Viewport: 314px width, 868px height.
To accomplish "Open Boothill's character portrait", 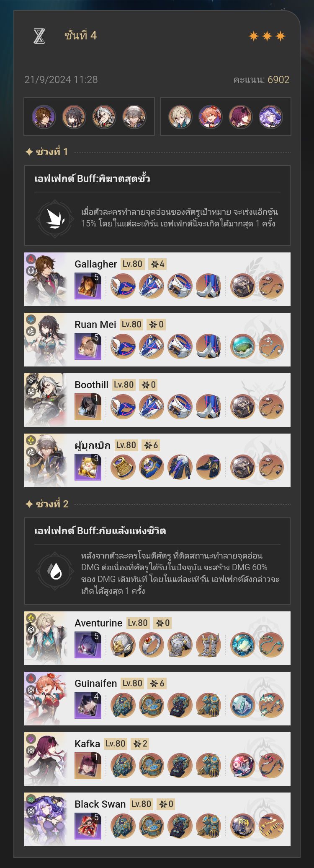I will [46, 400].
